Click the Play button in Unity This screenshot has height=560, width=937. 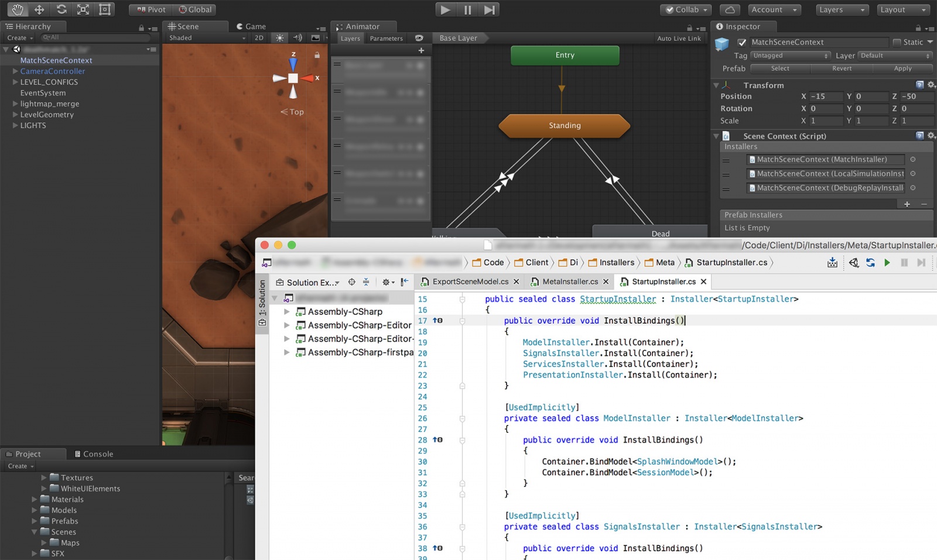click(x=445, y=9)
